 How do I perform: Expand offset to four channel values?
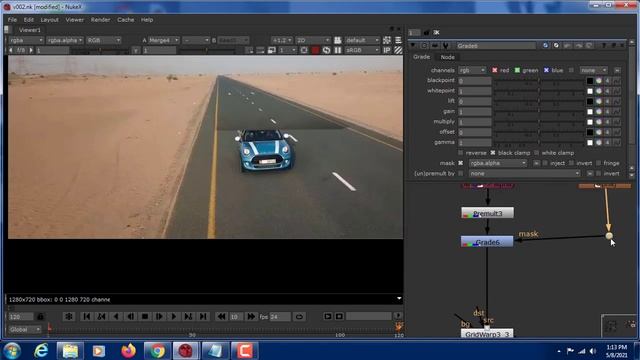point(608,132)
